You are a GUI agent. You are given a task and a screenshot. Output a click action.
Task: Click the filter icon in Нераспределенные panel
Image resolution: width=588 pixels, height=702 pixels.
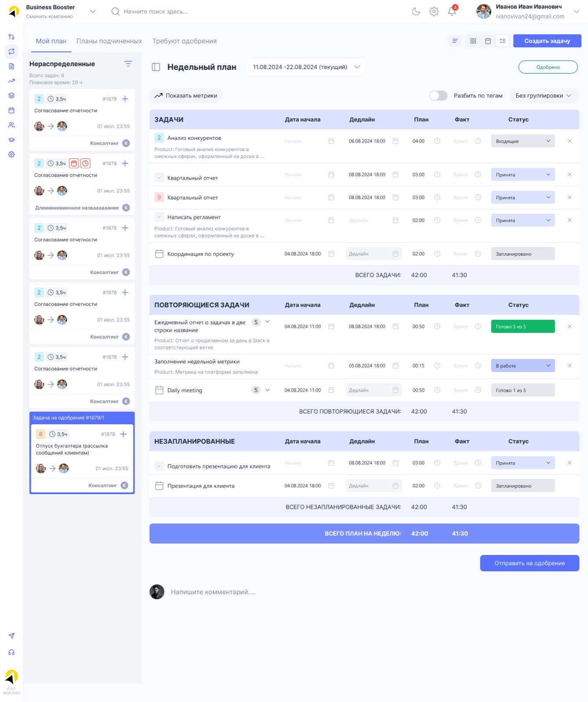[128, 64]
